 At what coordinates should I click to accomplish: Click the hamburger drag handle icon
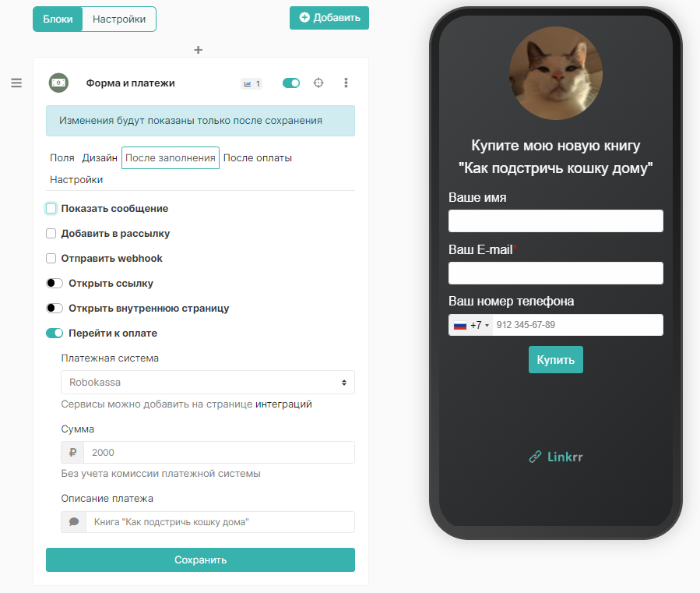(16, 83)
